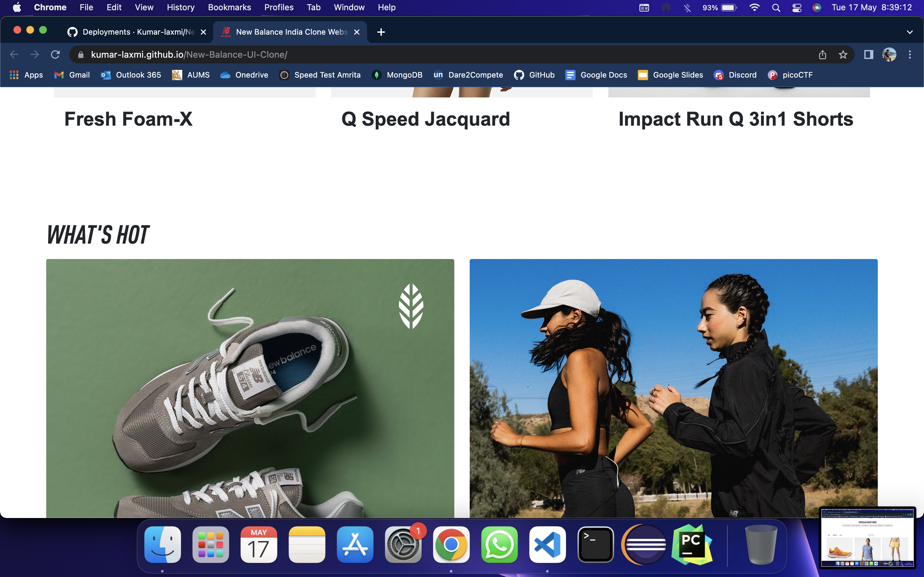Open the Apps bookmarks shortcut

(x=26, y=75)
